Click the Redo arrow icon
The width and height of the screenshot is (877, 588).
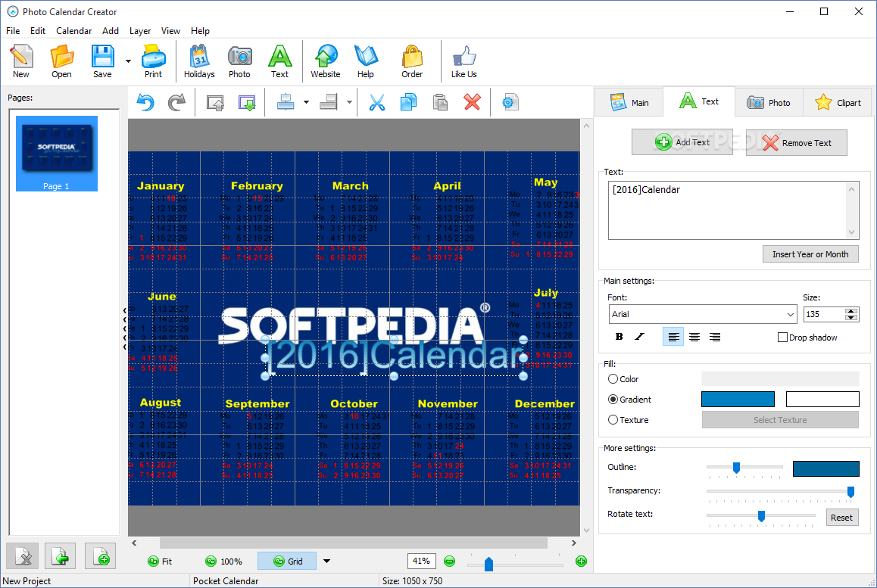point(176,102)
